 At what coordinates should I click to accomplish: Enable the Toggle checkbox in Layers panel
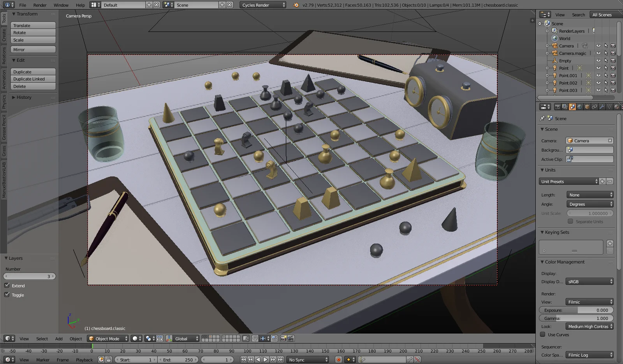pyautogui.click(x=7, y=295)
